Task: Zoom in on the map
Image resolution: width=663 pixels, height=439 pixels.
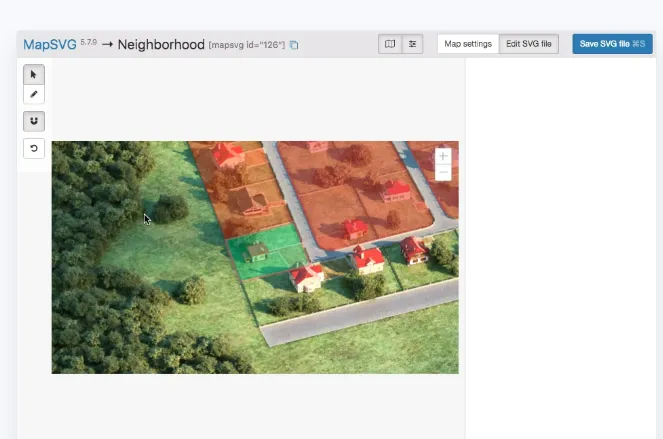Action: [x=443, y=156]
